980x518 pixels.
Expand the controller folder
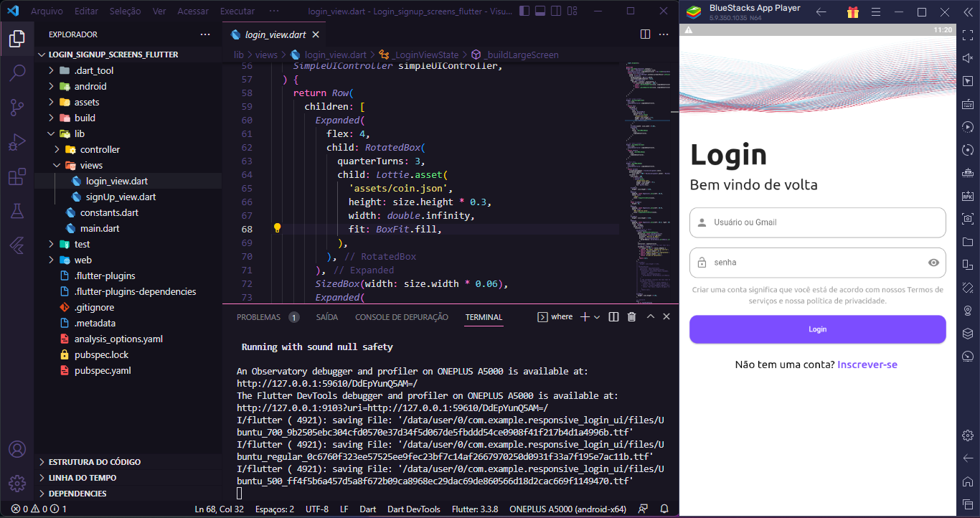100,149
